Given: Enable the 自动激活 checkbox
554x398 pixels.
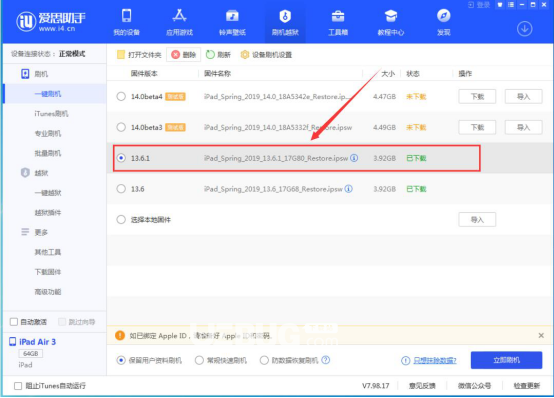Looking at the screenshot, I should (14, 322).
